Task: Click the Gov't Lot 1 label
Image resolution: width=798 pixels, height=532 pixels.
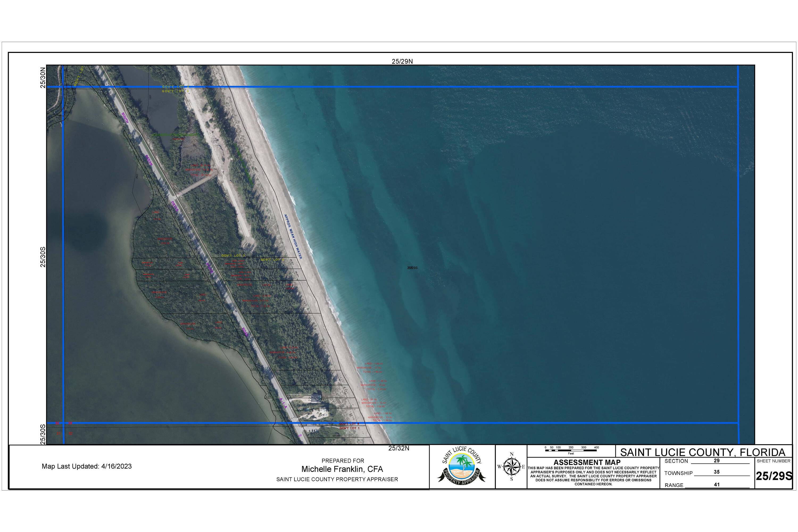Action: [x=349, y=428]
